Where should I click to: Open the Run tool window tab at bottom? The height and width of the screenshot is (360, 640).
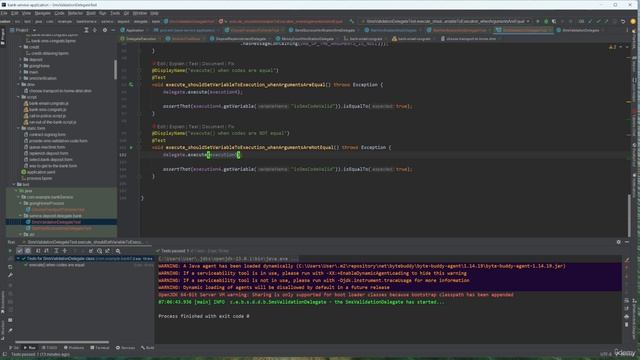point(30,348)
